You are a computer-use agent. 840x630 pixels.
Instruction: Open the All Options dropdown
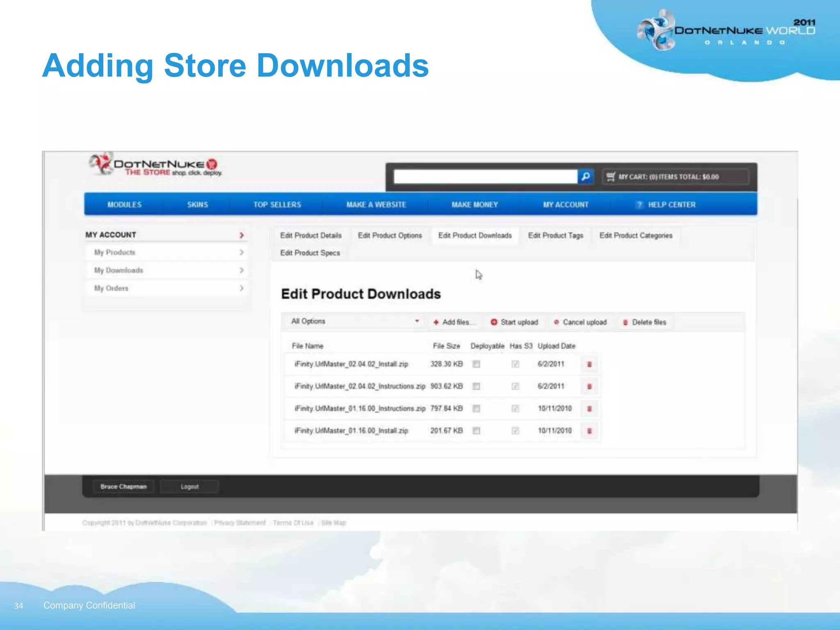coord(354,322)
